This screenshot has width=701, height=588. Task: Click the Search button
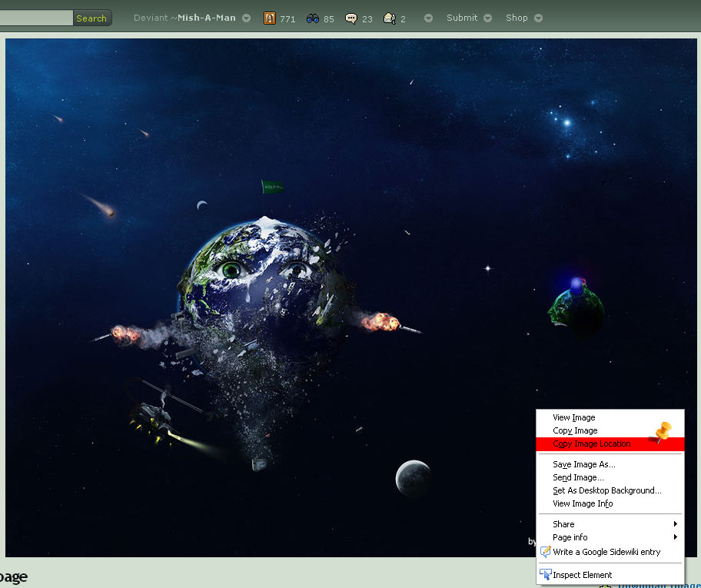click(x=91, y=18)
